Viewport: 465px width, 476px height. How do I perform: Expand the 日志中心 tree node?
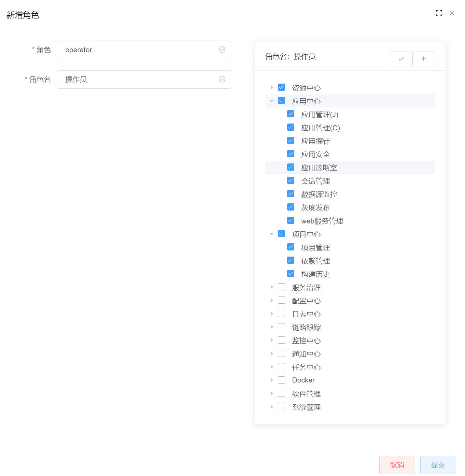point(272,314)
